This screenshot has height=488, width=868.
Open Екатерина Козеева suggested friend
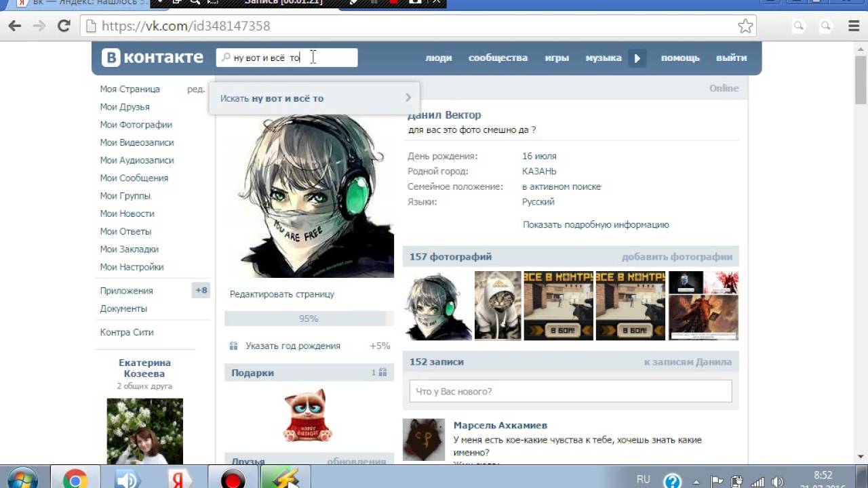(x=144, y=368)
